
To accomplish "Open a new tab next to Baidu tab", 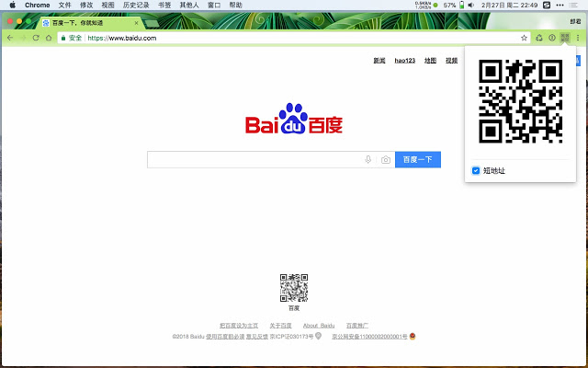I will (x=152, y=24).
